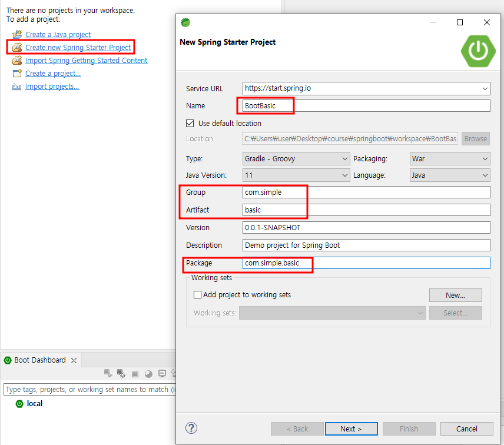Click the Spring leaf icon in dialog title bar
Screen dimensions: 504x445
click(x=185, y=22)
